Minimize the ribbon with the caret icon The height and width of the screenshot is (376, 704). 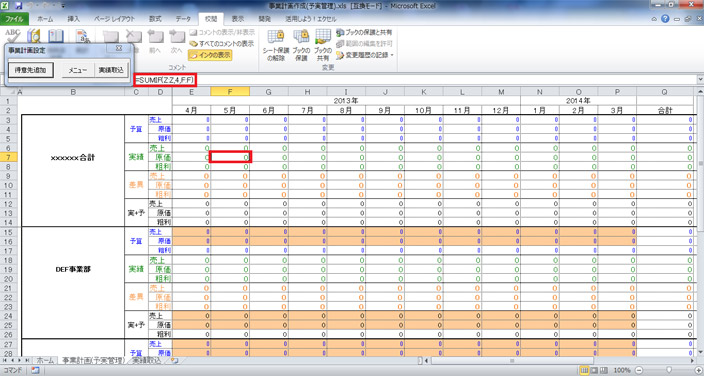(x=654, y=19)
